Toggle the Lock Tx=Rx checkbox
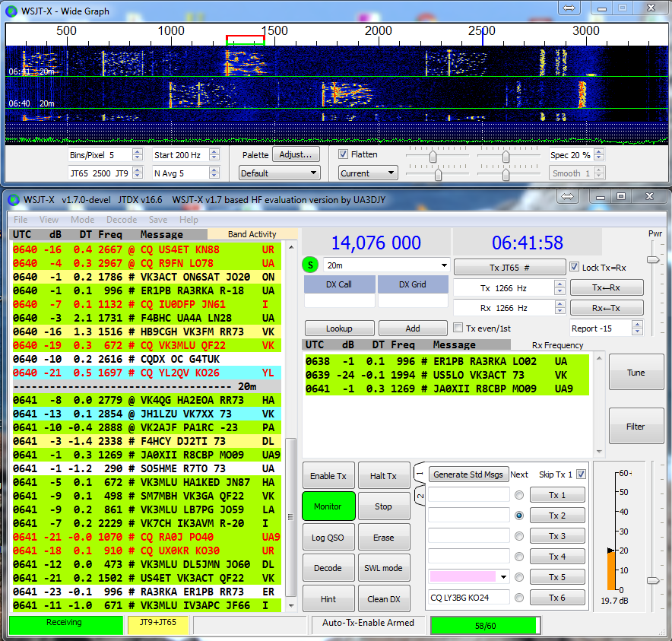Viewport: 672px width, 641px height. (x=574, y=267)
